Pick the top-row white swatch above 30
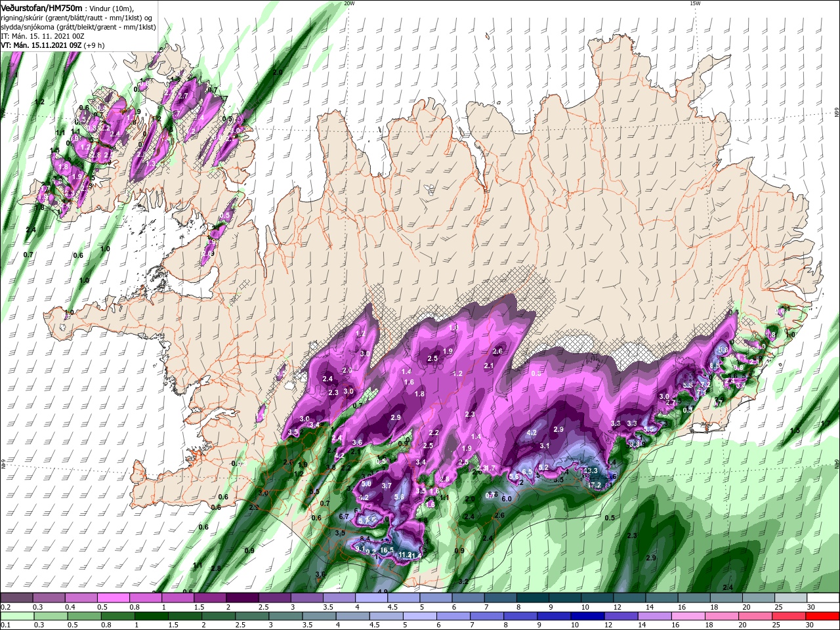Viewport: 840px width, 630px height. click(824, 598)
